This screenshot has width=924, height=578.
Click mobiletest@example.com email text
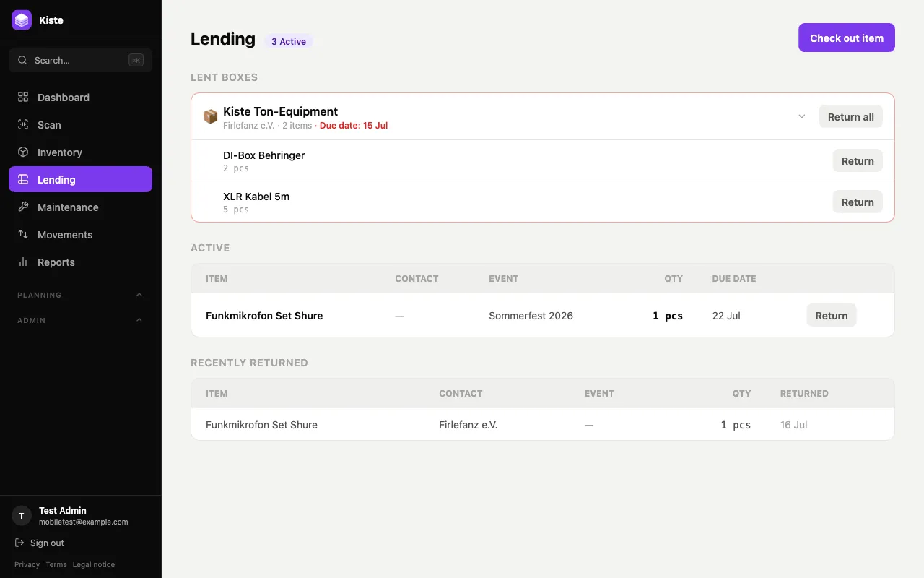[84, 522]
